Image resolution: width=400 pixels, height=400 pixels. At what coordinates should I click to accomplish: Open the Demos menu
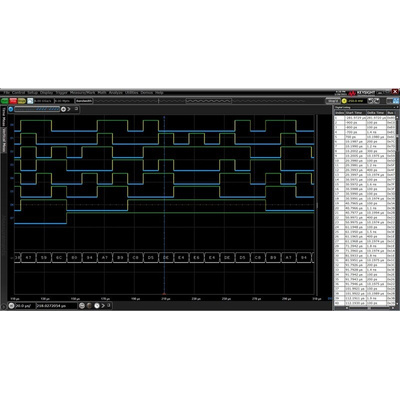point(147,92)
